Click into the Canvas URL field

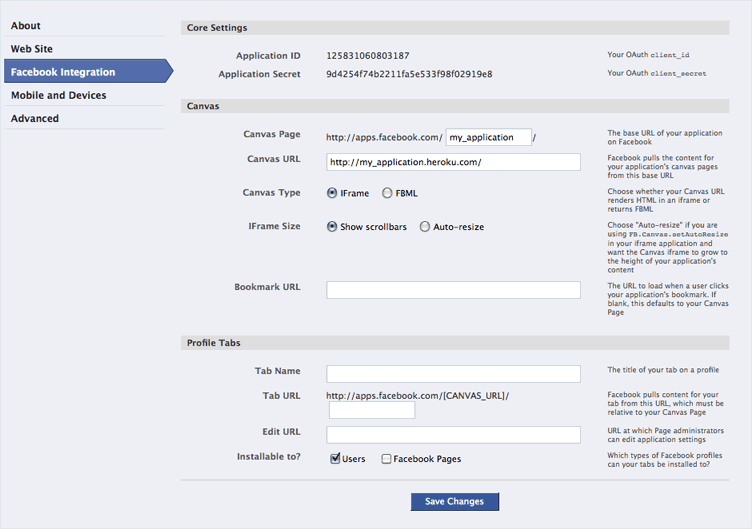pyautogui.click(x=453, y=162)
